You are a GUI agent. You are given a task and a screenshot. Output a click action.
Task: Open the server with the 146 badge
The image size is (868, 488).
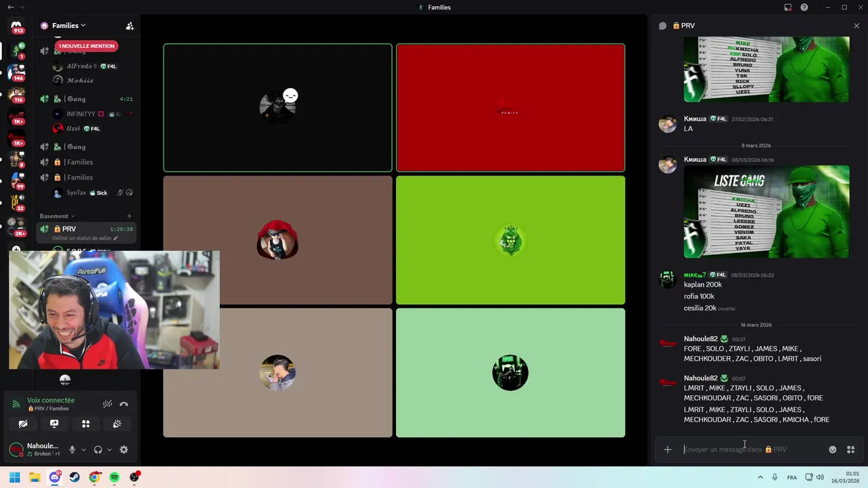click(16, 72)
